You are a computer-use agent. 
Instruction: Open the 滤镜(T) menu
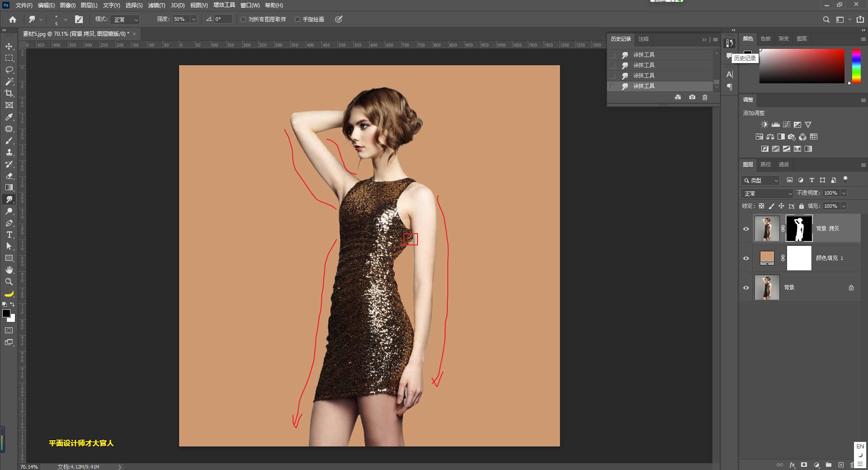point(157,5)
